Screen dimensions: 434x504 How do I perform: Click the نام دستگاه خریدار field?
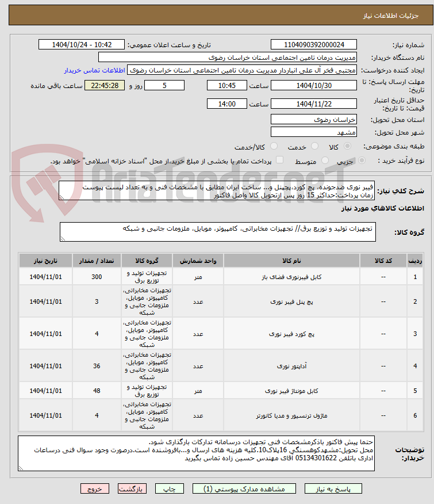click(228, 57)
